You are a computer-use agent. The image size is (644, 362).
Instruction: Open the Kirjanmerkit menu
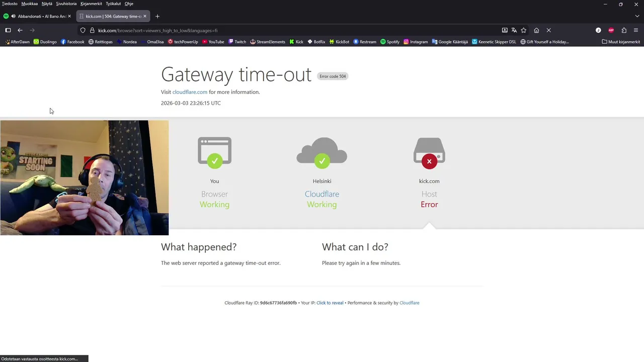click(91, 4)
